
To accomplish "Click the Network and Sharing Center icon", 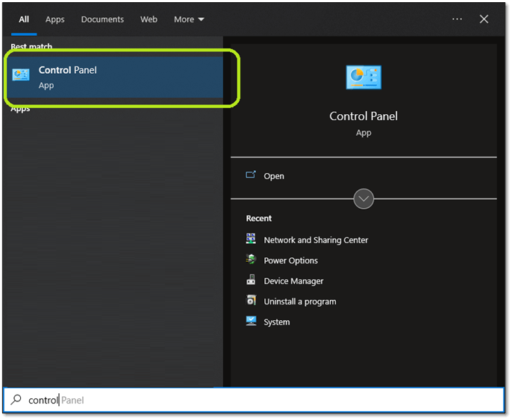I will 251,239.
